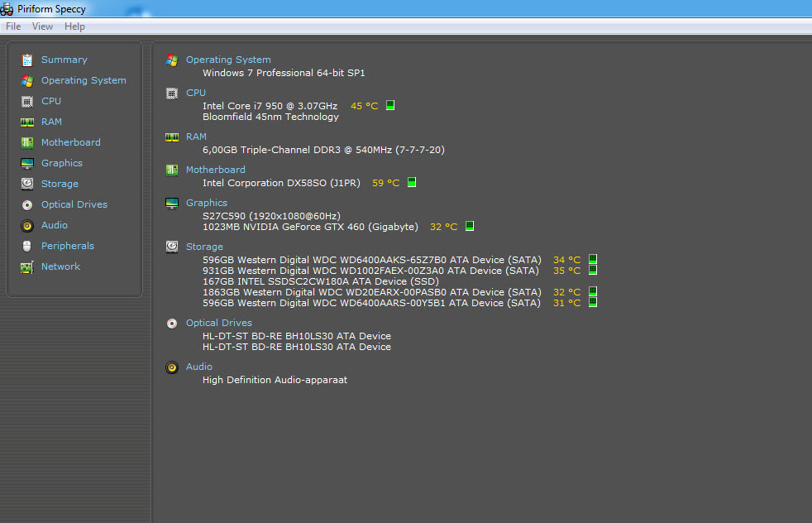Click the CPU temperature indicator next to 45 °C
This screenshot has width=812, height=523.
(390, 105)
